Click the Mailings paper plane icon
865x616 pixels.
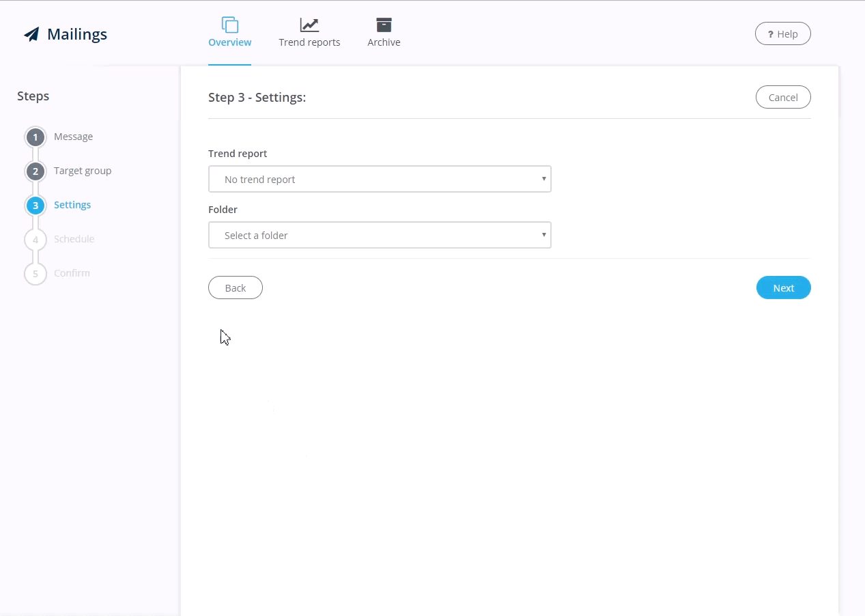31,34
